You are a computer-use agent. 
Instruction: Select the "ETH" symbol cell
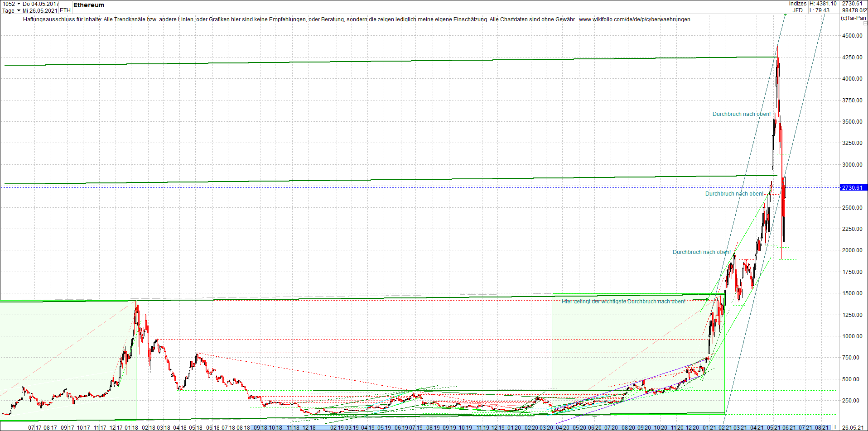click(65, 10)
